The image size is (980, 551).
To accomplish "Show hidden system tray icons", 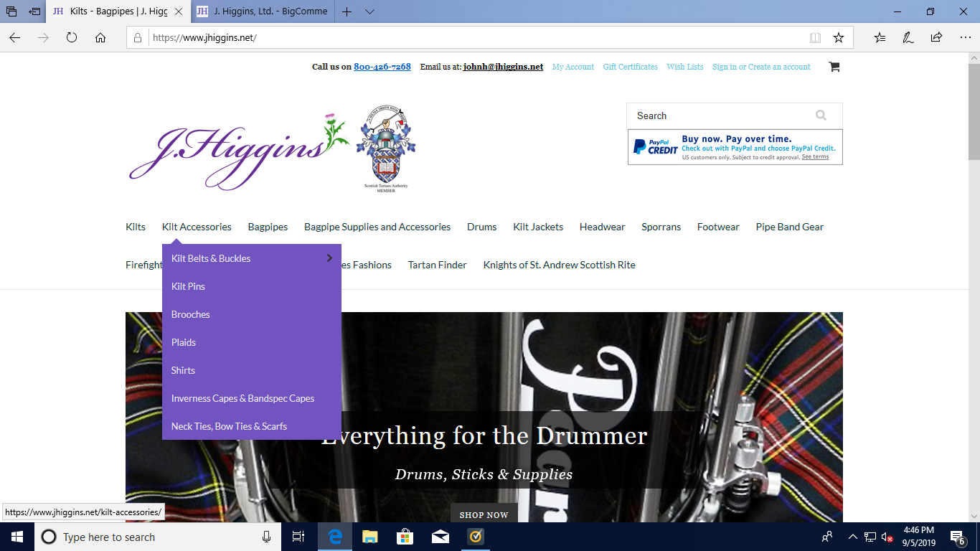I will point(852,537).
